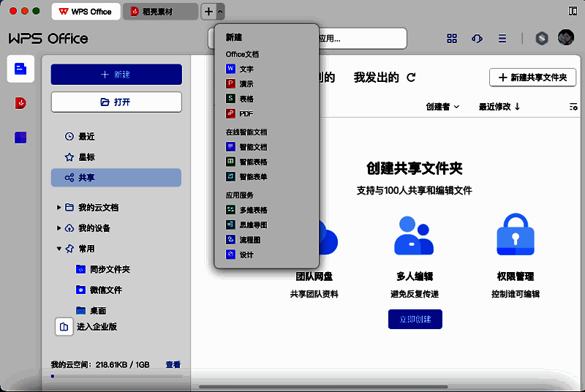Open the 创建者 filter dropdown
Viewport: 585px width, 392px height.
[443, 107]
